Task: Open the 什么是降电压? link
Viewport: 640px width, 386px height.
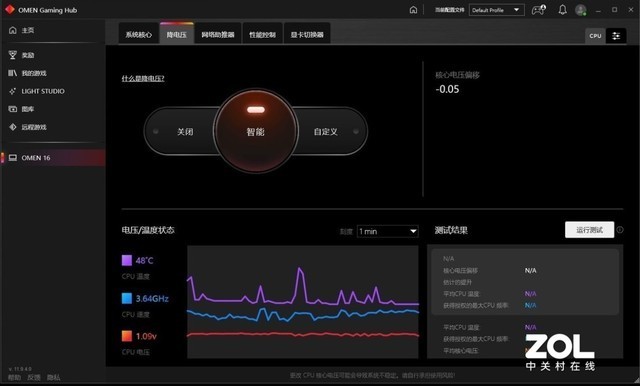Action: 143,78
